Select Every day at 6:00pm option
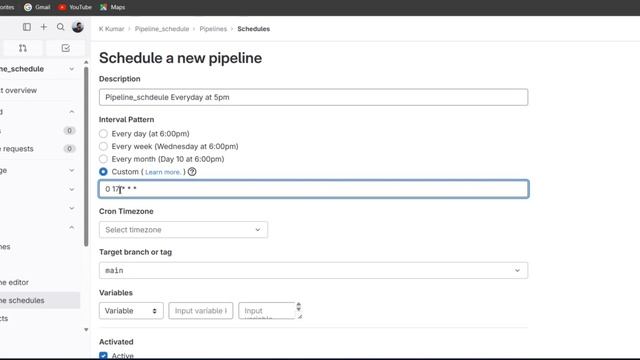Screen dimensions: 640x360 click(103, 133)
